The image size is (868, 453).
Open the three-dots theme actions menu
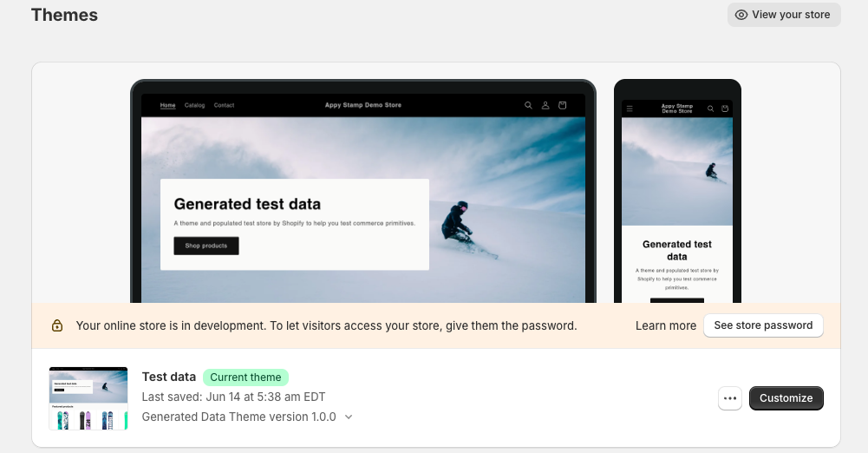tap(730, 398)
